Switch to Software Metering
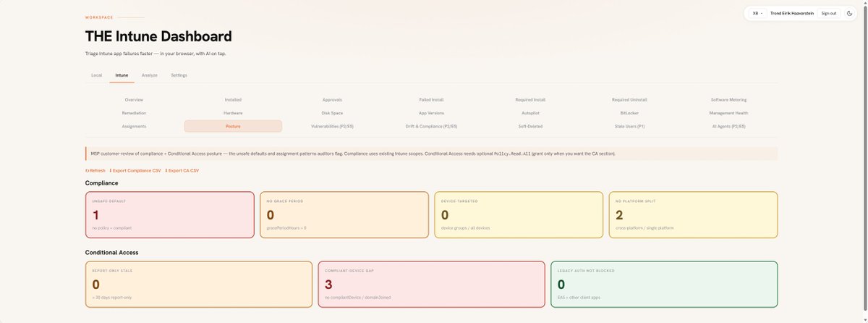The width and height of the screenshot is (868, 323). coord(728,100)
